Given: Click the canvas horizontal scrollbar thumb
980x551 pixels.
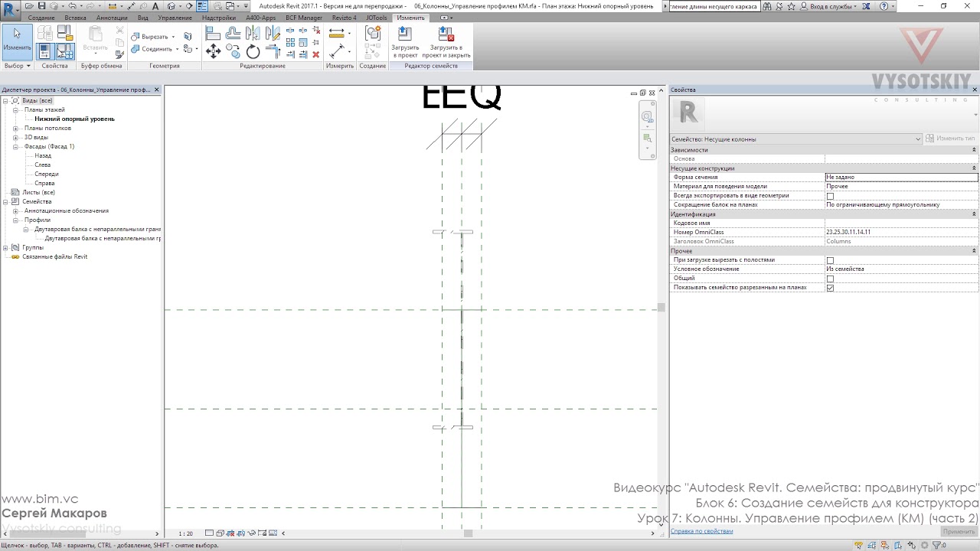Looking at the screenshot, I should [x=468, y=533].
